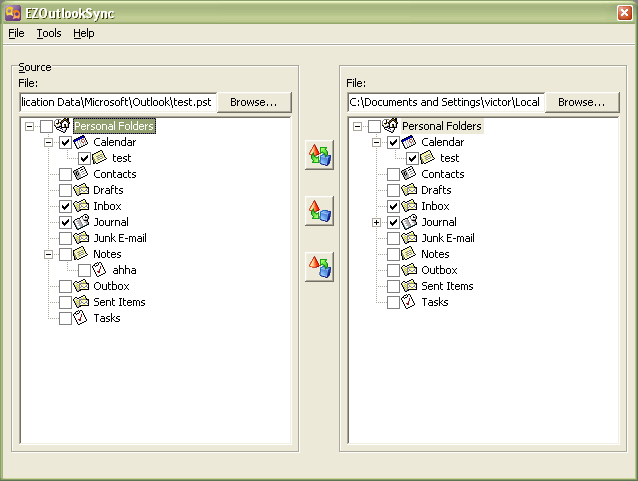The width and height of the screenshot is (638, 481).
Task: Click the bottom sync direction button
Action: [x=319, y=267]
